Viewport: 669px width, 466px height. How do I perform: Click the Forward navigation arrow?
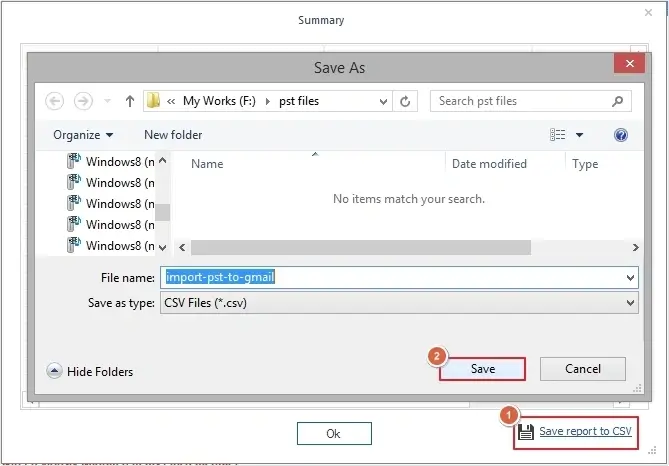tap(83, 101)
